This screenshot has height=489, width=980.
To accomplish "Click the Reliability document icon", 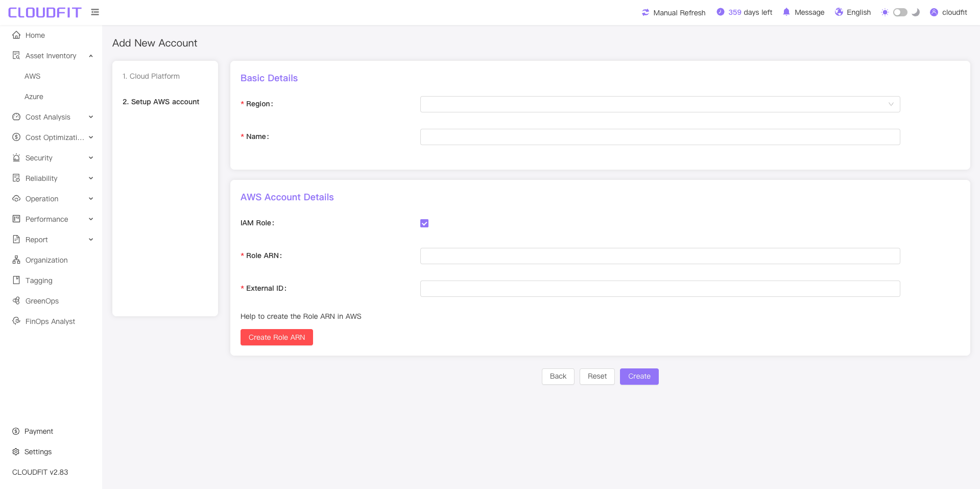I will 16,178.
